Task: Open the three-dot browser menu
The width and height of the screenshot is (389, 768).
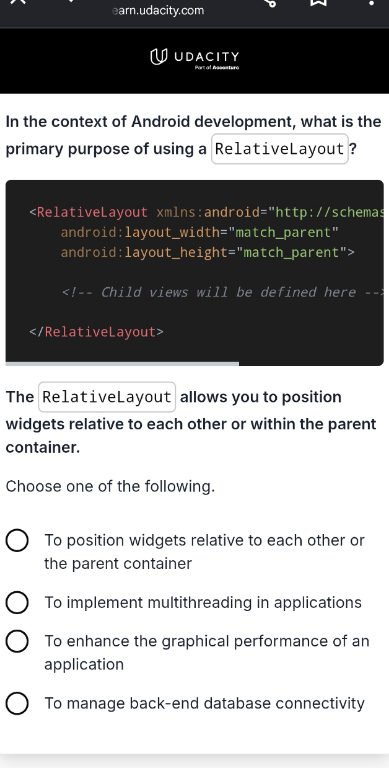Action: (371, 2)
